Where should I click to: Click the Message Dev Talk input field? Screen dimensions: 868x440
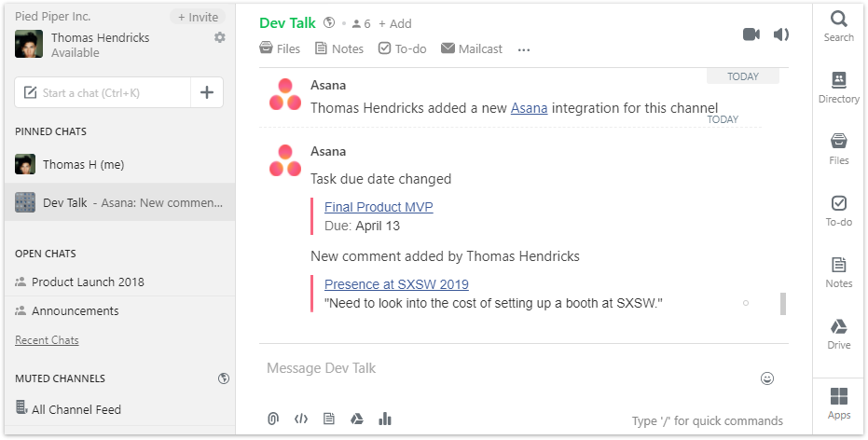(x=509, y=368)
